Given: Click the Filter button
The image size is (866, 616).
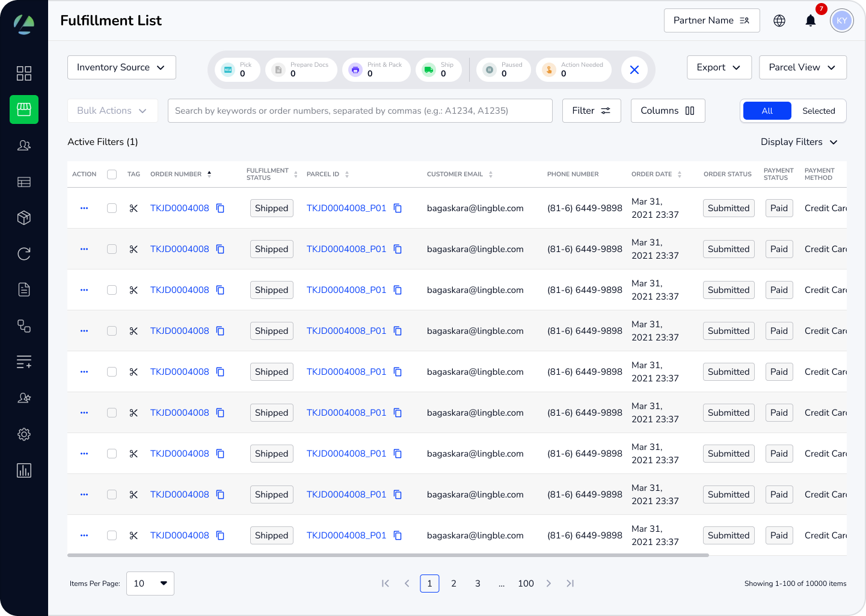Looking at the screenshot, I should (x=591, y=111).
